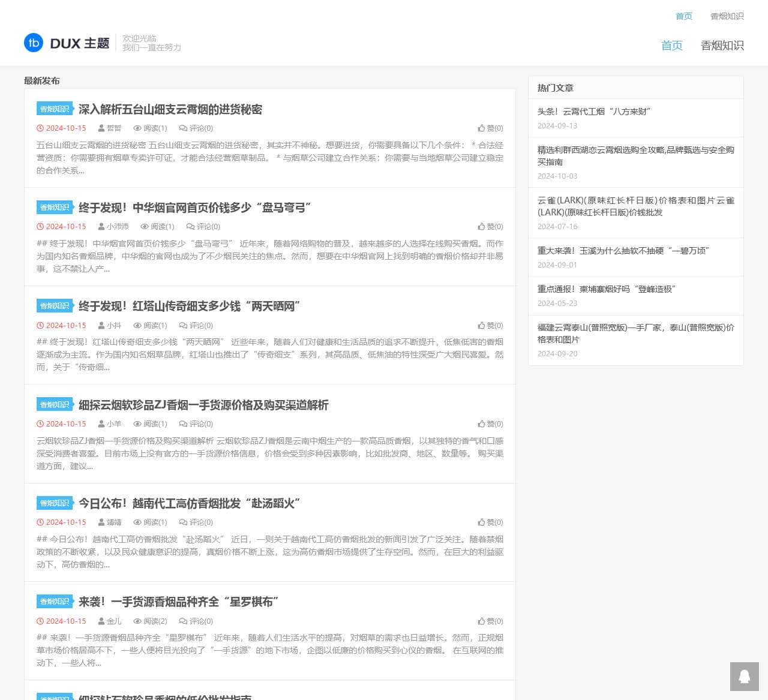This screenshot has width=768, height=700.
Task: Click the date 2024-07-16 in hot articles
Action: [x=557, y=227]
